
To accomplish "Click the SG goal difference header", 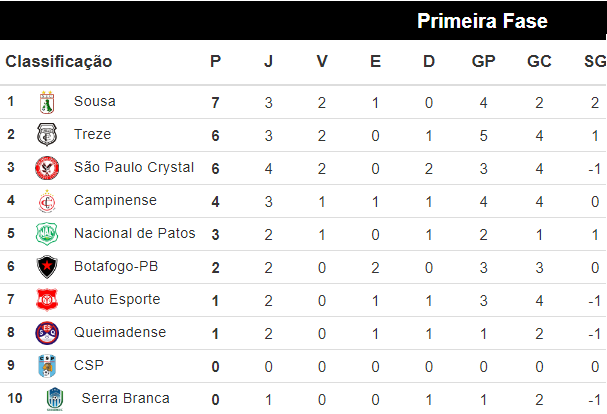I will 594,62.
